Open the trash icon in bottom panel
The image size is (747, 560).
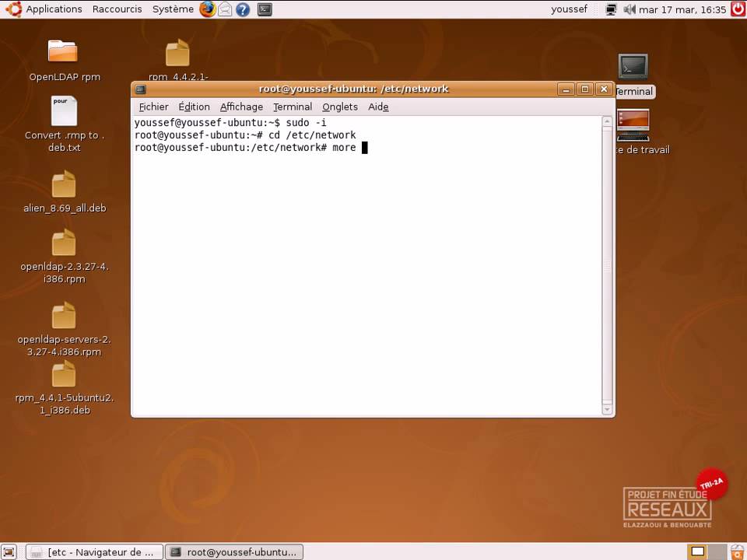[738, 552]
